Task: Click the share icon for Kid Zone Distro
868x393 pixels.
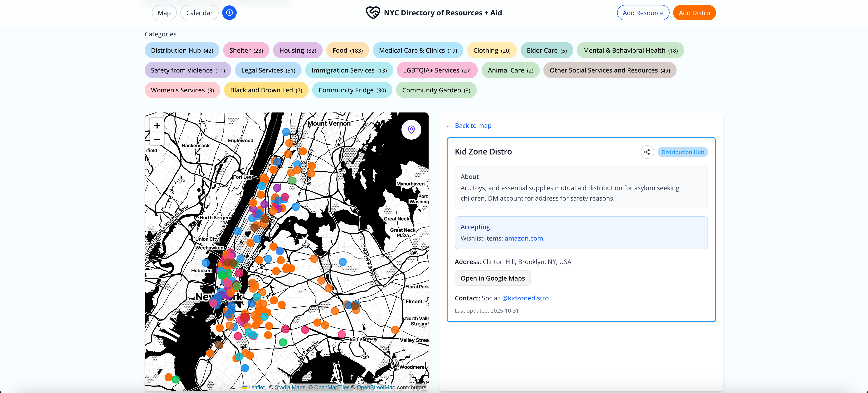Action: click(647, 152)
